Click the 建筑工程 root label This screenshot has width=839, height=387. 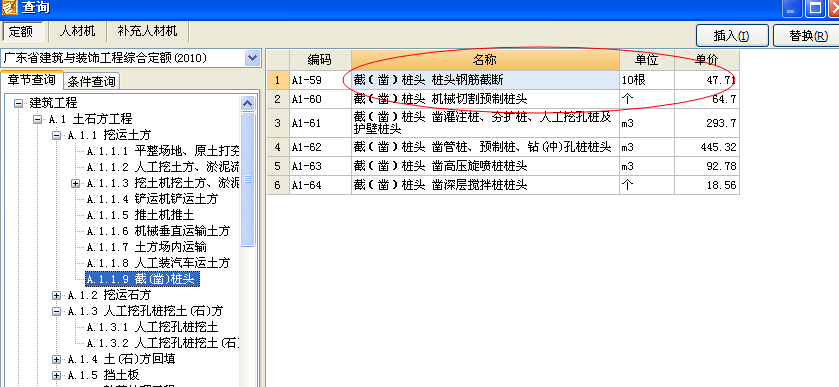[x=53, y=103]
